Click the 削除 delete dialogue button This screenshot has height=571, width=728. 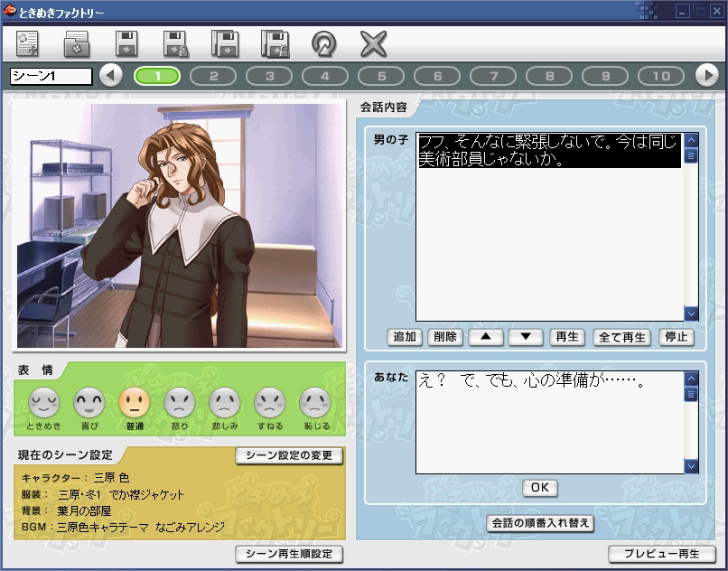(x=444, y=337)
